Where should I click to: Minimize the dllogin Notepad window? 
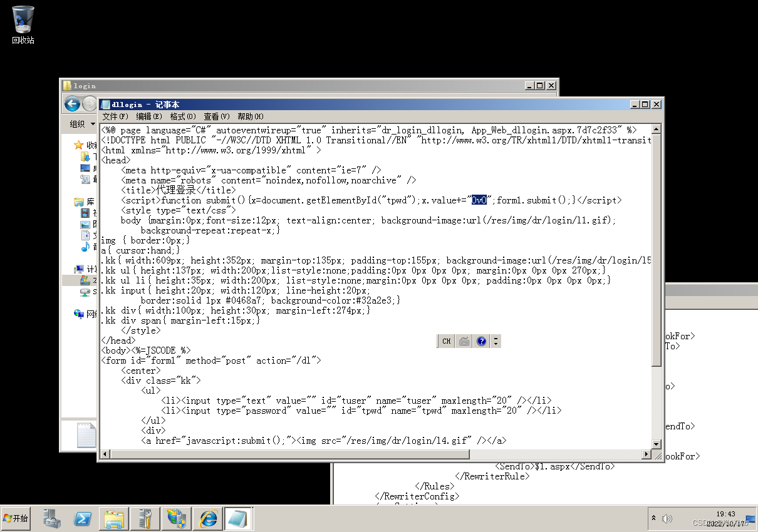click(635, 105)
